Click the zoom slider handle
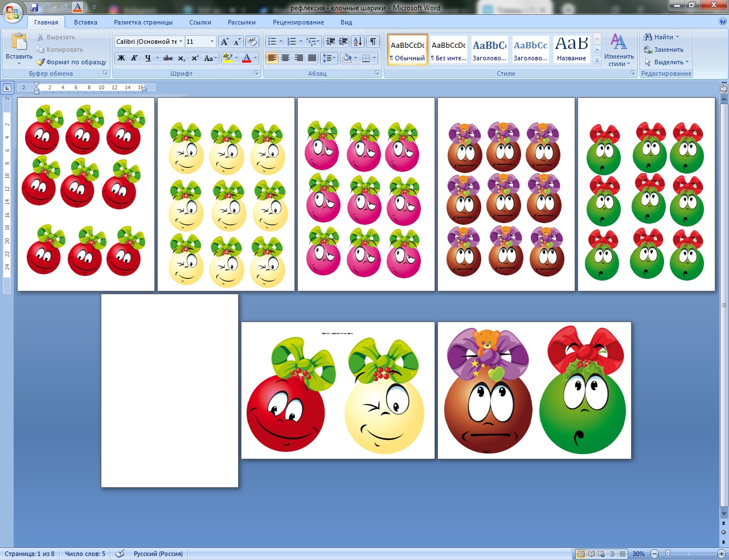 coord(667,553)
